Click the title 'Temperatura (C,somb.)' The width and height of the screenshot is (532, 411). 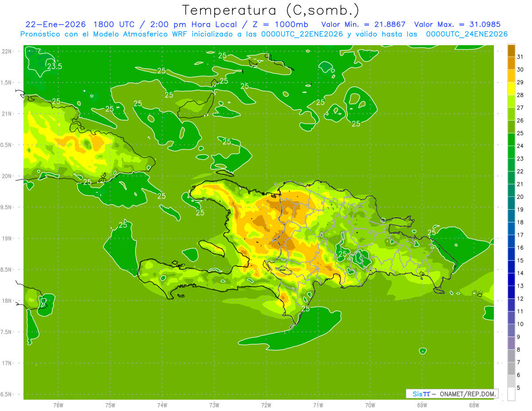[270, 10]
